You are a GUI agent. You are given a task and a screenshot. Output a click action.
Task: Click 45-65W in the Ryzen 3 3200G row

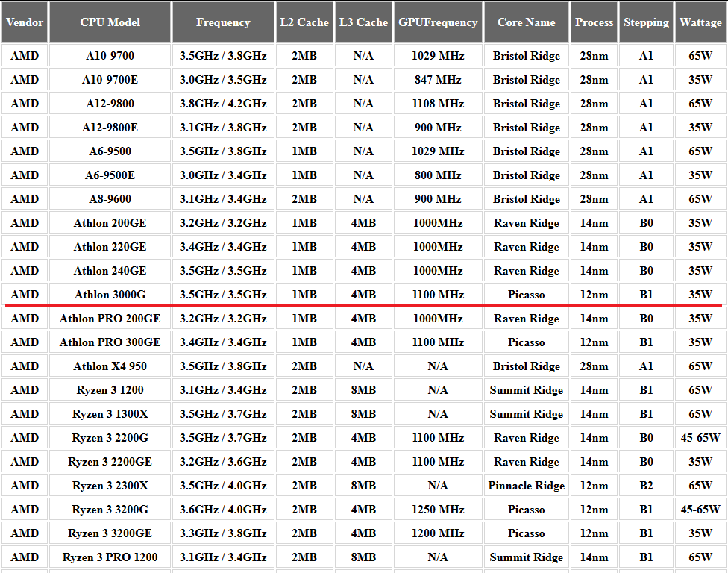coord(700,510)
